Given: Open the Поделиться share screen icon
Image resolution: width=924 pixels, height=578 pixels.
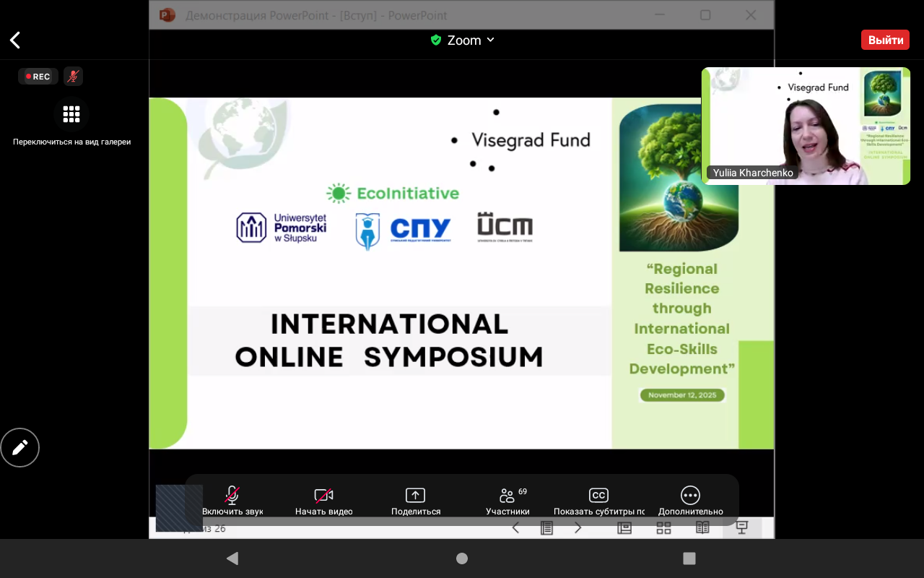Looking at the screenshot, I should pos(415,496).
